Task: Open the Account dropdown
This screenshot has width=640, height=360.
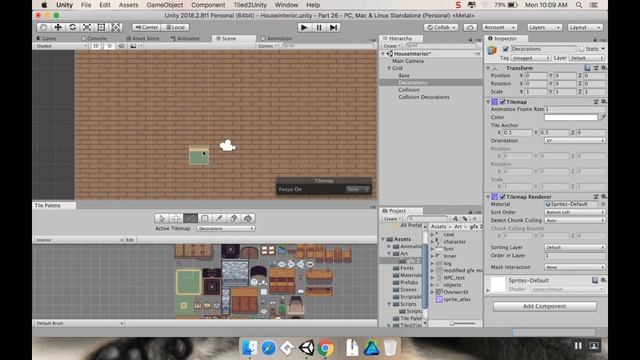Action: click(x=500, y=27)
